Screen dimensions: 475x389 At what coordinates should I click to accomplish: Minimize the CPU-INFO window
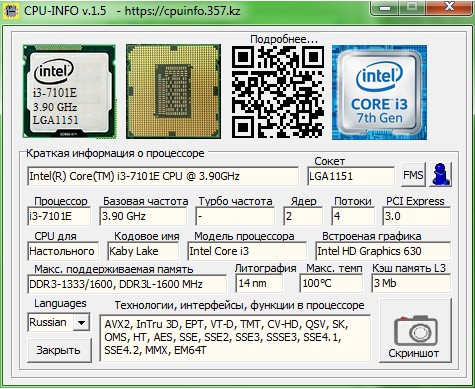385,7
